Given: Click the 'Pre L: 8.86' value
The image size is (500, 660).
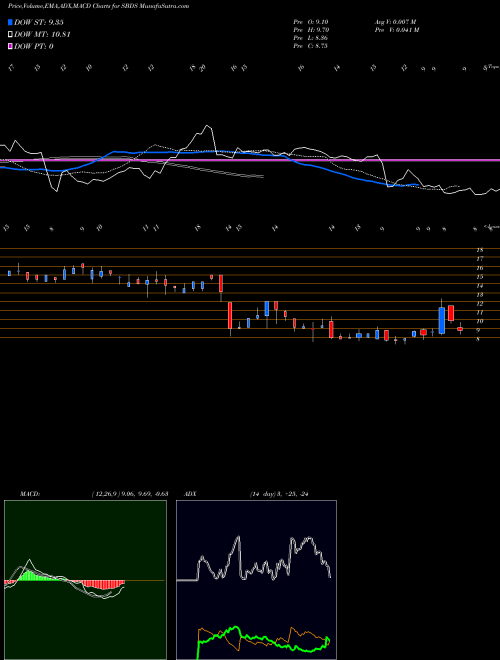Looking at the screenshot, I should coord(311,38).
